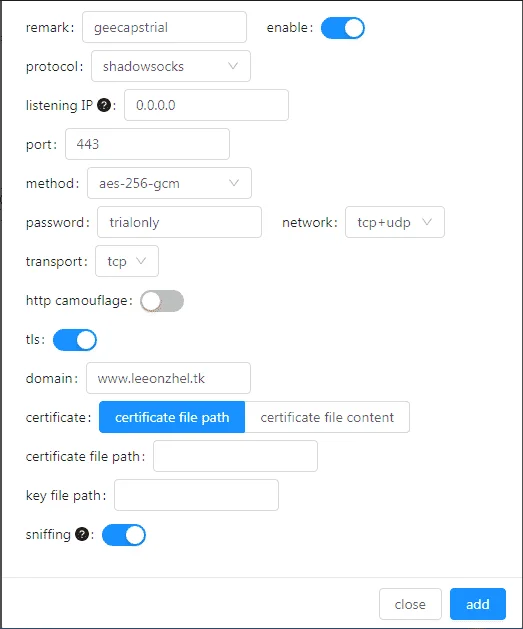
Task: Switch to certificate file content tab
Action: click(327, 417)
